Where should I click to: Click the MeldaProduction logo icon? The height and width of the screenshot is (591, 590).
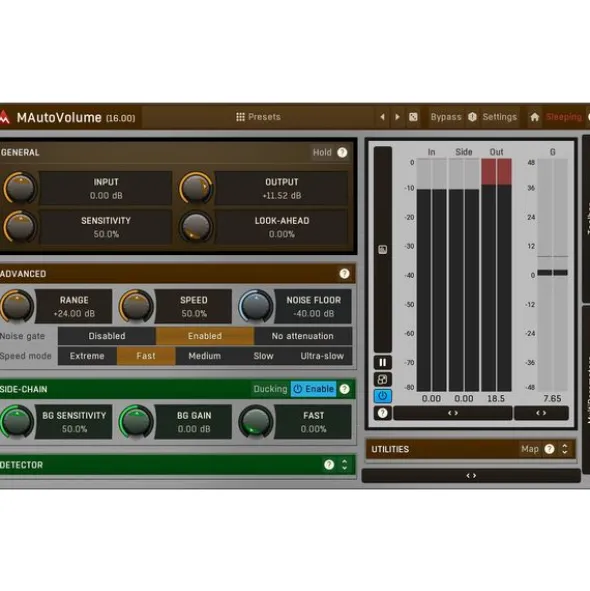(4, 117)
